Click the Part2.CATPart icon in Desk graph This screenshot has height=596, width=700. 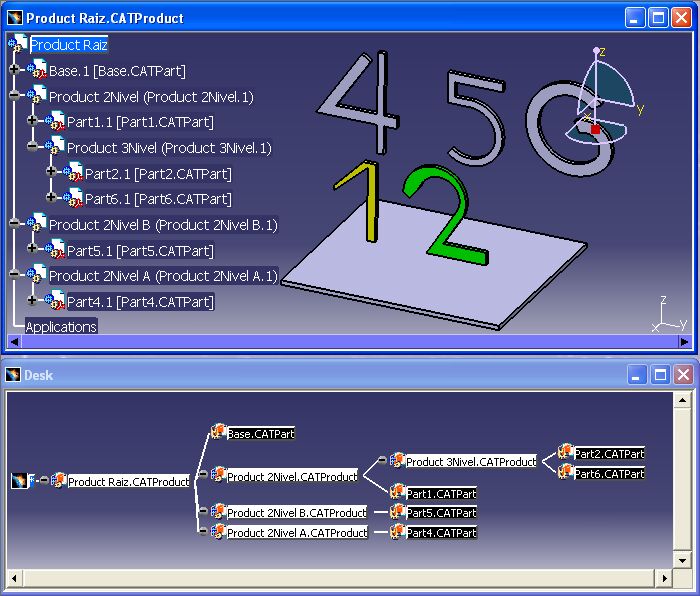[x=565, y=453]
